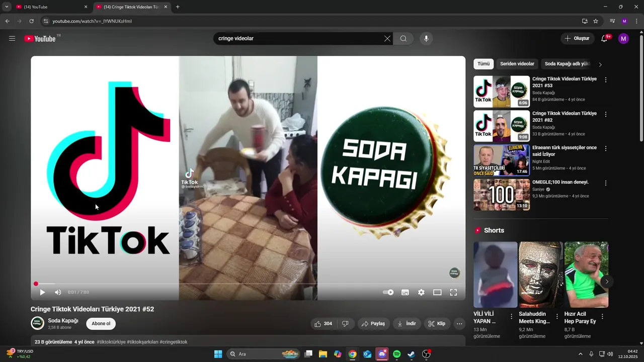
Task: Open Discord from the taskbar
Action: [x=382, y=354]
